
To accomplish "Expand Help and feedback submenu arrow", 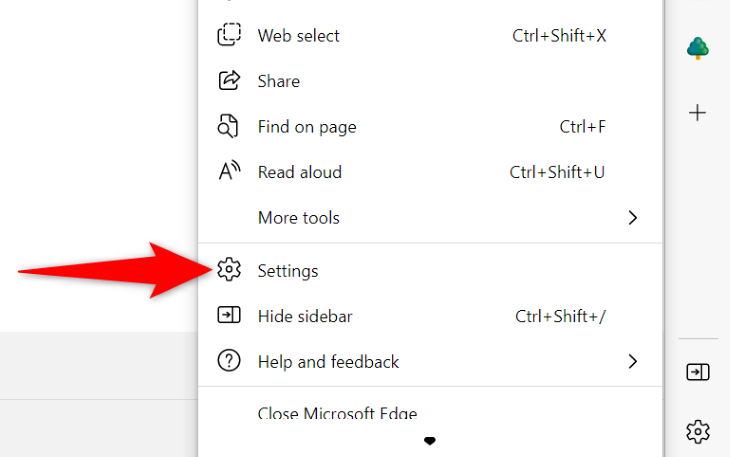I will click(x=632, y=362).
